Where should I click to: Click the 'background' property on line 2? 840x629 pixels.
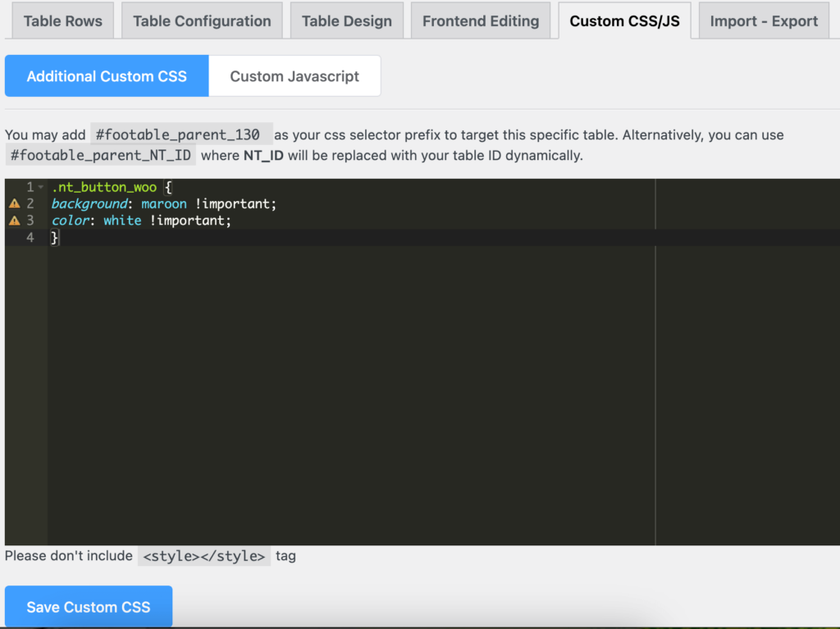(89, 203)
